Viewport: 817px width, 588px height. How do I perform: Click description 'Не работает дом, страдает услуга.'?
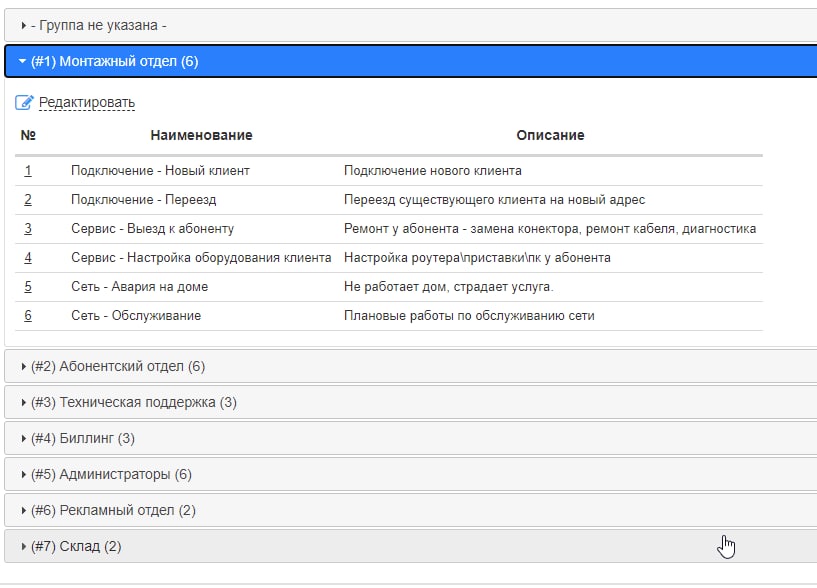pos(449,286)
